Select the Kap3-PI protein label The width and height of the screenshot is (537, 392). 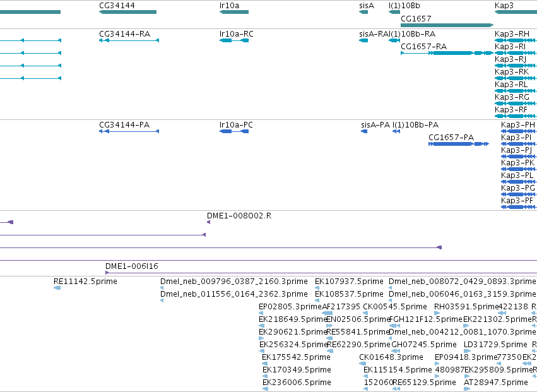(x=516, y=138)
